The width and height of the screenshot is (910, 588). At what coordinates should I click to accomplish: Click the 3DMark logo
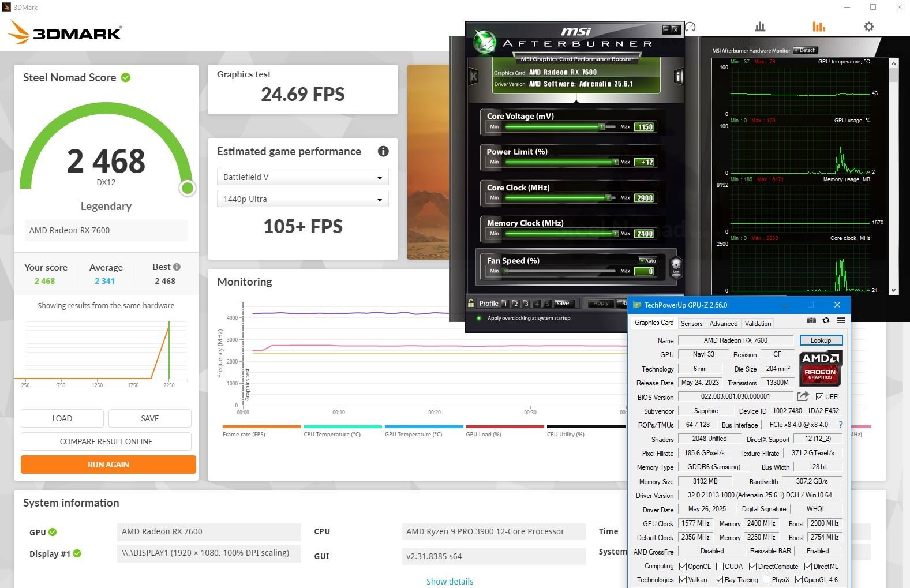point(65,32)
